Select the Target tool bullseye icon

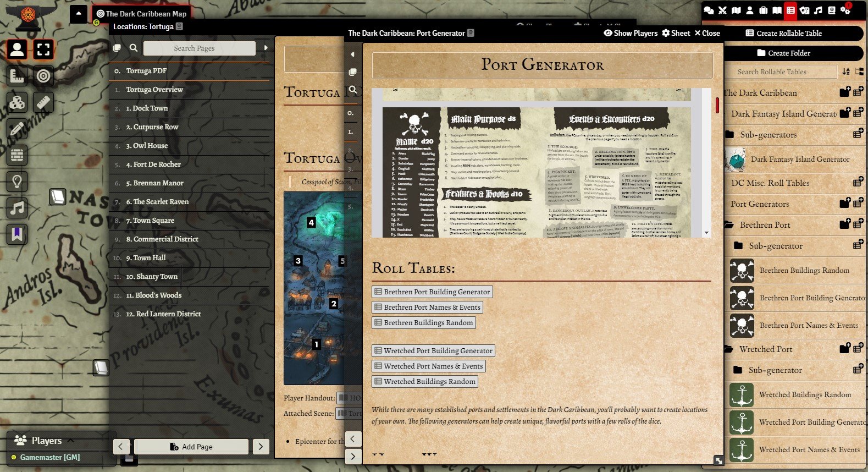point(43,76)
